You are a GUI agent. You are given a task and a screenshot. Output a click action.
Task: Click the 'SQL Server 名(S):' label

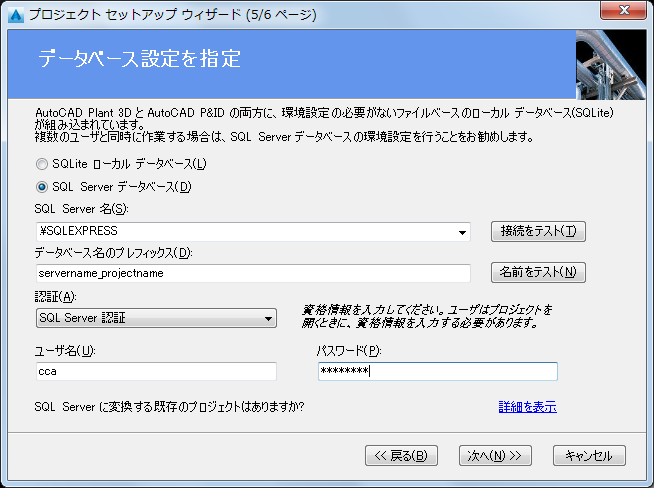coord(81,209)
